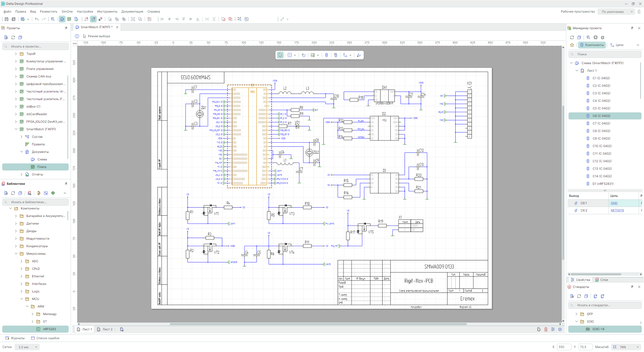Screen dimensions: 644x352
Task: Open the Рабочее пространство dropdown
Action: pyautogui.click(x=616, y=12)
